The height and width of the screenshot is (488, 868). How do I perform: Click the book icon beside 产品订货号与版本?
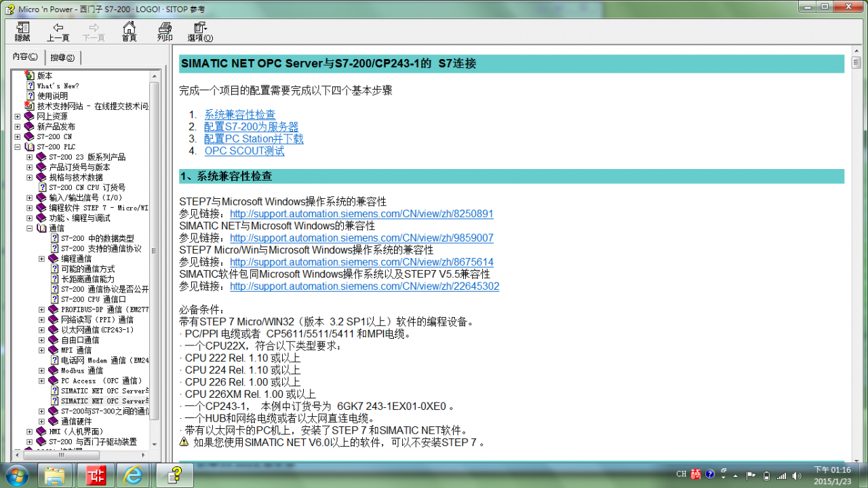pos(41,167)
